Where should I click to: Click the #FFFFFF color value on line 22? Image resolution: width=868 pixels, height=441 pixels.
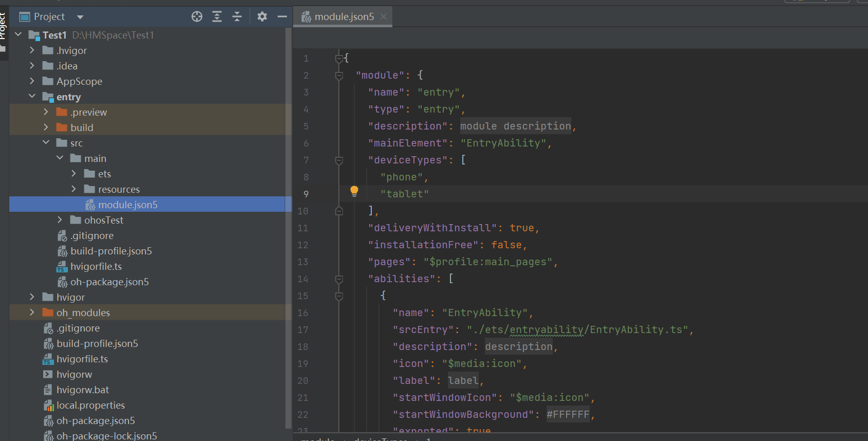coord(568,414)
